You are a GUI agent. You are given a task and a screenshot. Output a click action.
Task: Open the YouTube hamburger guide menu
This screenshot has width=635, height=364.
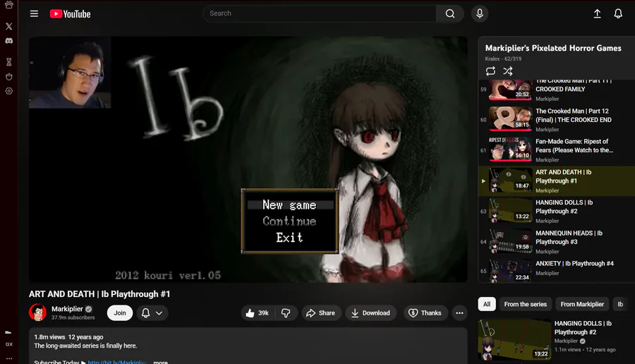[34, 14]
